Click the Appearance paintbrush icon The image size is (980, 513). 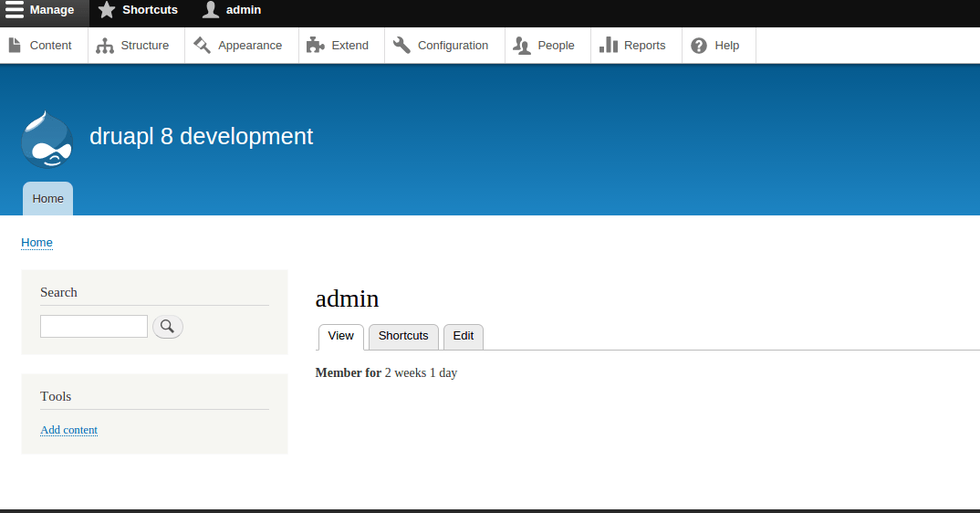[x=202, y=45]
